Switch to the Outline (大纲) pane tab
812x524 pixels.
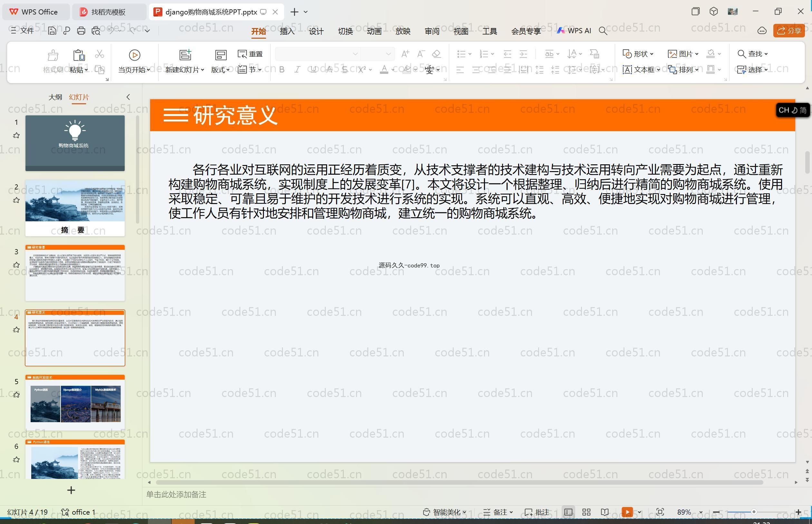(x=55, y=97)
